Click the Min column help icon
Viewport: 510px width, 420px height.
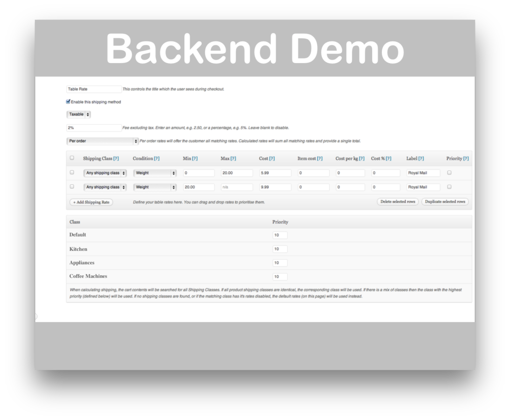pos(193,158)
